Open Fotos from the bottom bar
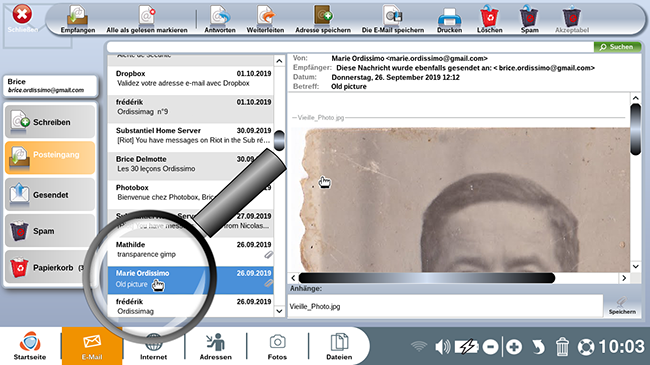Viewport: 650px width, 365px height. (x=277, y=346)
